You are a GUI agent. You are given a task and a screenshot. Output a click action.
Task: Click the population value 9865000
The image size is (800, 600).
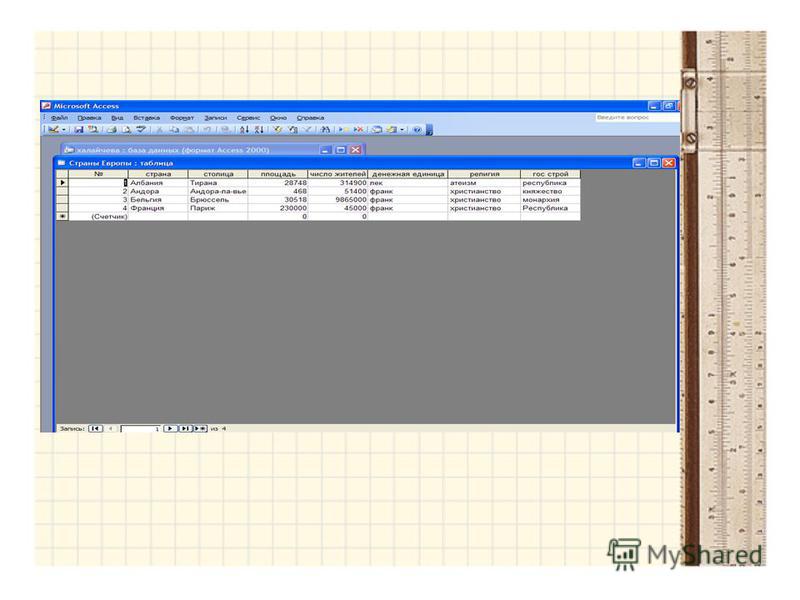pos(338,199)
